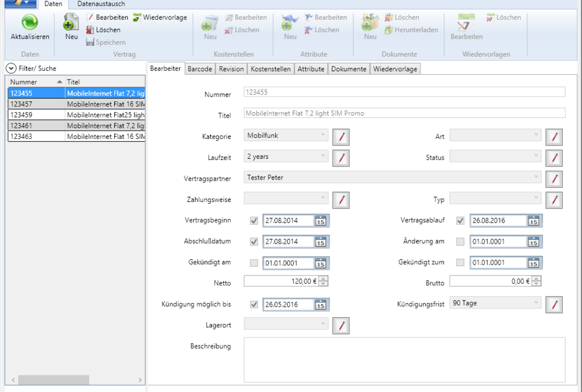Viewport: 582px width, 392px height.
Task: Click the edit pencil icon beside Vertragspartner
Action: pyautogui.click(x=554, y=178)
